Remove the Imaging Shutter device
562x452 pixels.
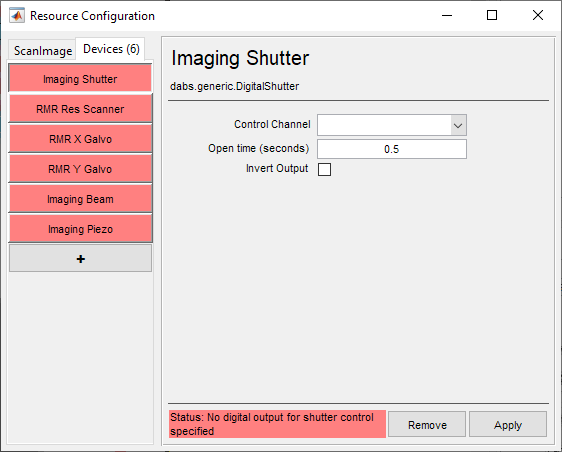pyautogui.click(x=427, y=424)
